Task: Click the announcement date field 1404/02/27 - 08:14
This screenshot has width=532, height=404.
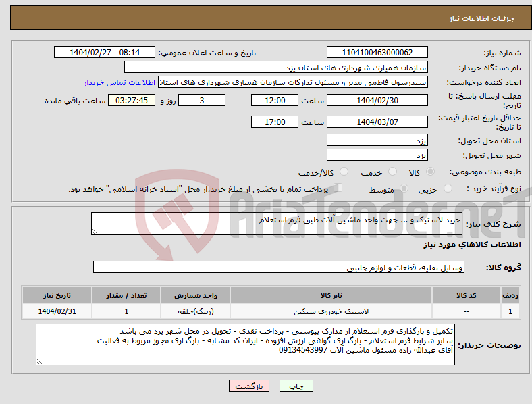Action: click(x=105, y=53)
